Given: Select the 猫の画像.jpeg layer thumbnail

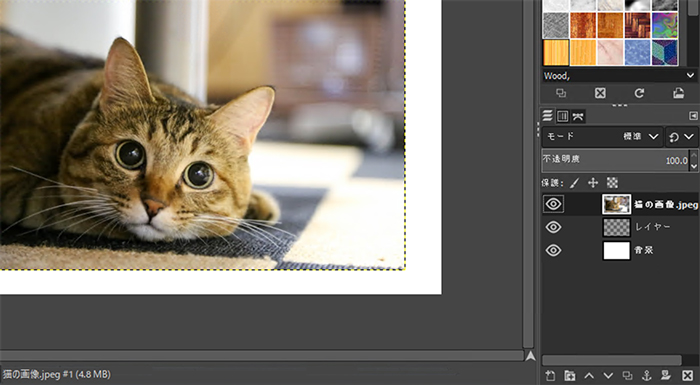Looking at the screenshot, I should tap(617, 204).
